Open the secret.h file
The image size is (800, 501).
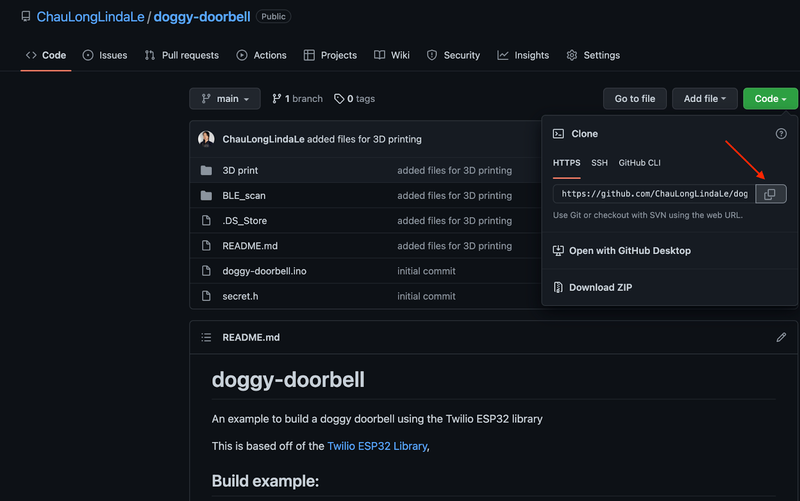pos(240,296)
